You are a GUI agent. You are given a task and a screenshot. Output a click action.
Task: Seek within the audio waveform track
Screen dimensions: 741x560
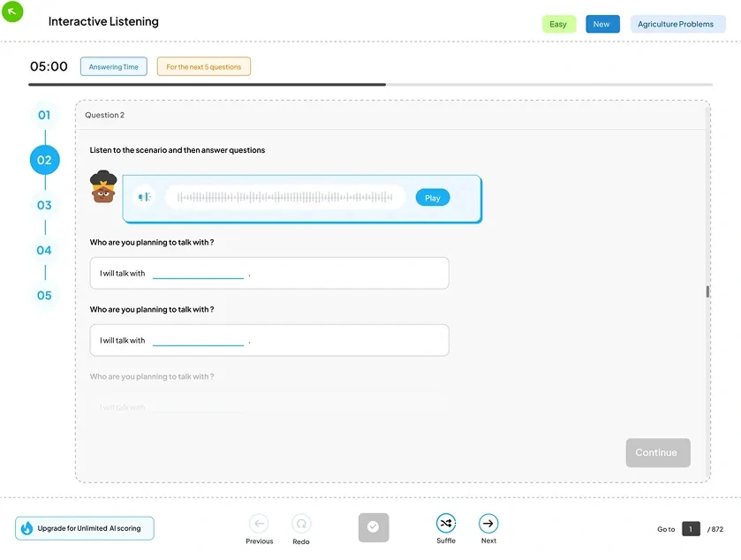(284, 198)
